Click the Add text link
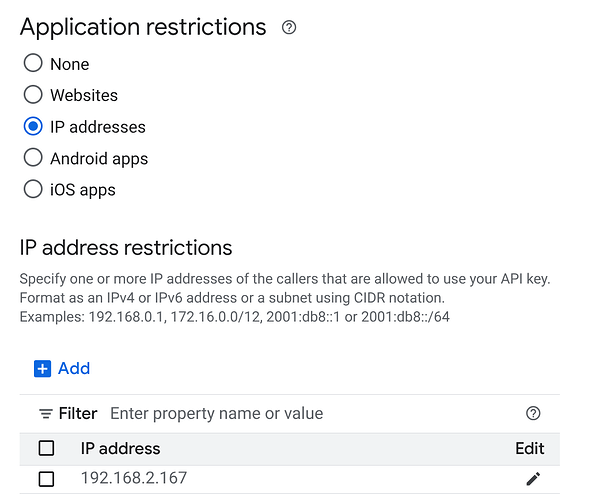This screenshot has width=595, height=499. tap(74, 368)
